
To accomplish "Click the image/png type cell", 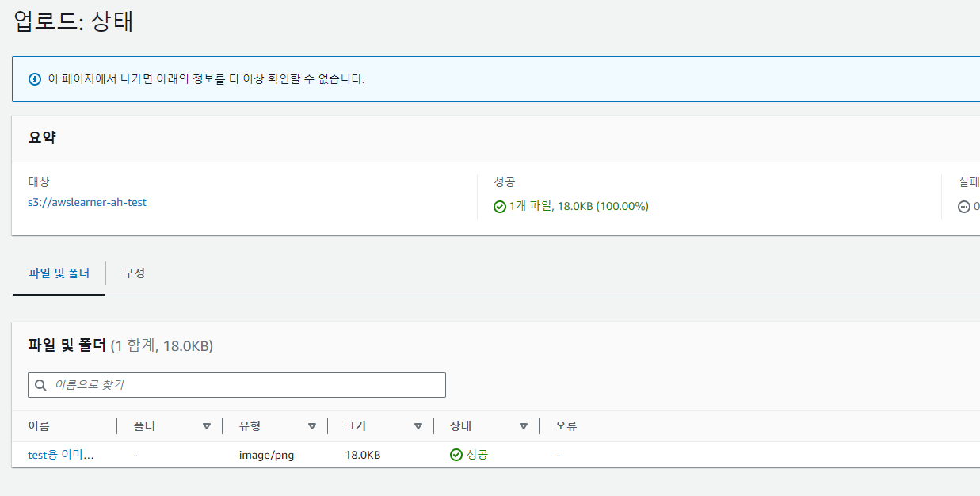I will coord(267,456).
